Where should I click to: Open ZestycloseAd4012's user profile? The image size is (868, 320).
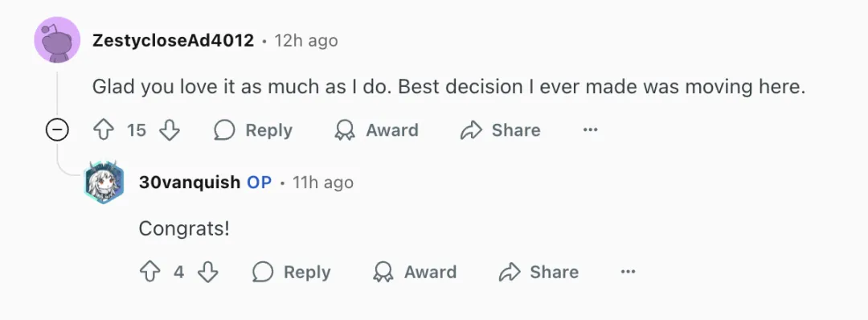(x=173, y=40)
